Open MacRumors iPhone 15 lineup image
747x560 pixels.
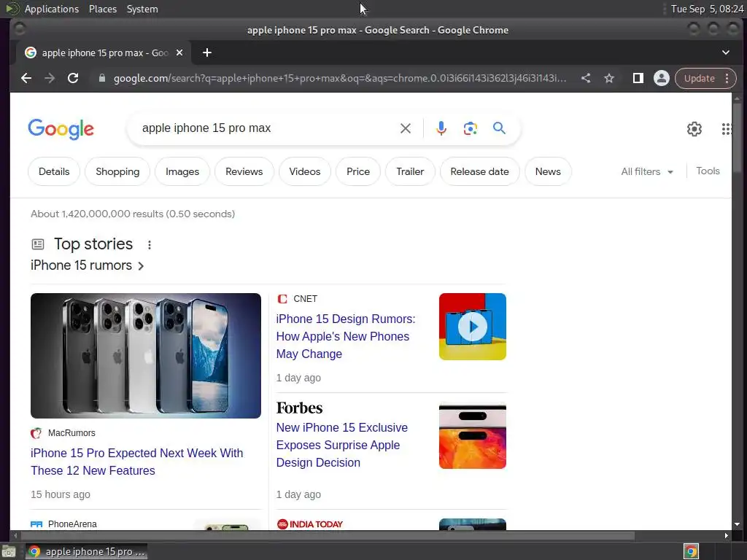tap(146, 356)
